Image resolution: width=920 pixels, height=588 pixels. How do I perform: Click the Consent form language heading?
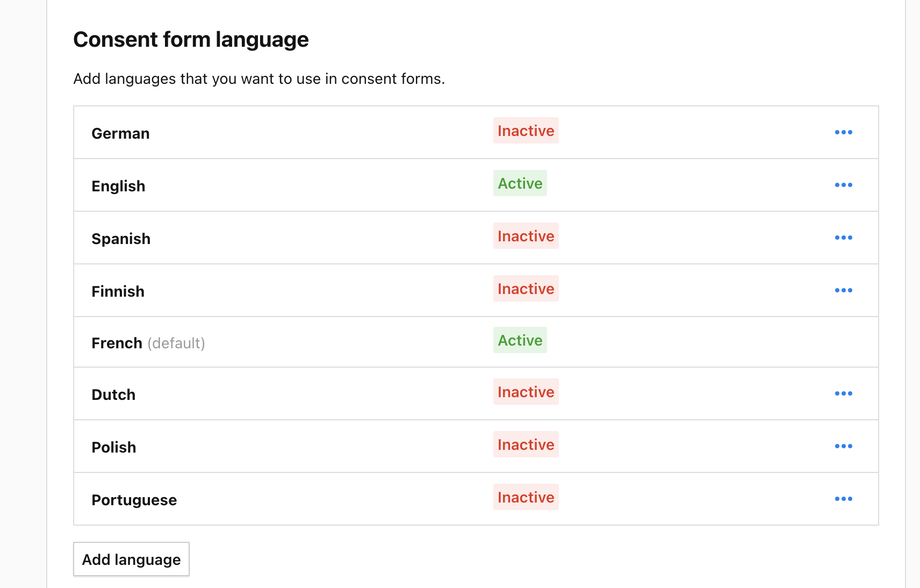click(x=191, y=40)
